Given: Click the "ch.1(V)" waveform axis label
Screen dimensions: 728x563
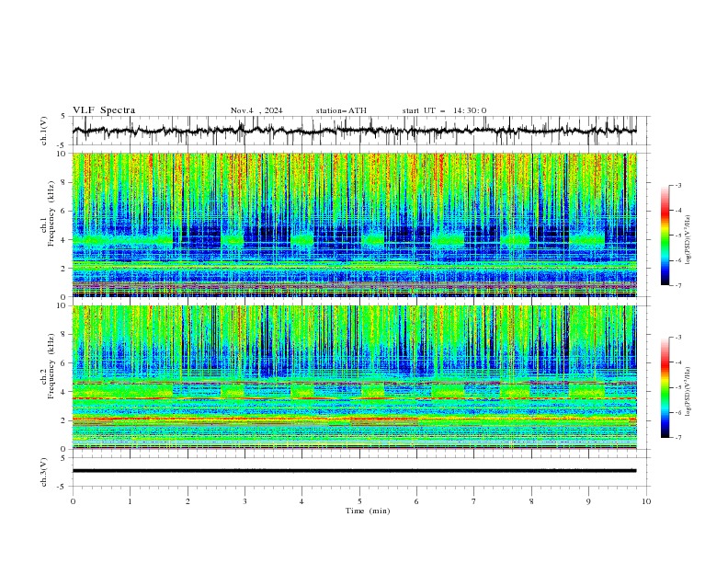Looking at the screenshot, I should (44, 131).
